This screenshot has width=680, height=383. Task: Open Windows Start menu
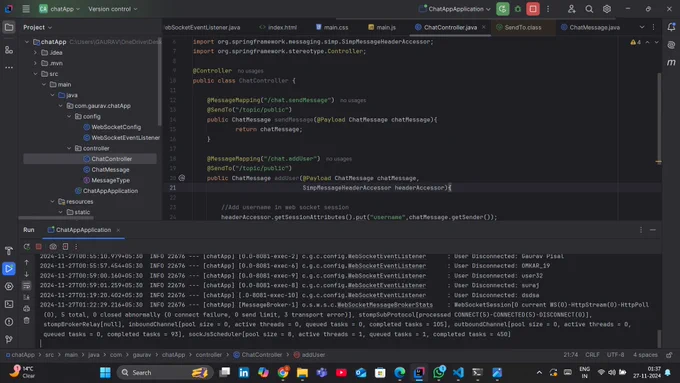(105, 373)
